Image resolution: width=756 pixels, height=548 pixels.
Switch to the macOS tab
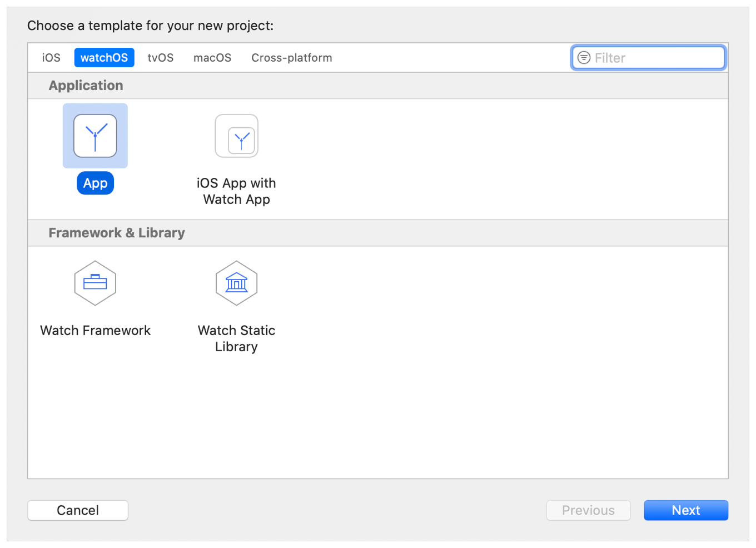[x=212, y=58]
